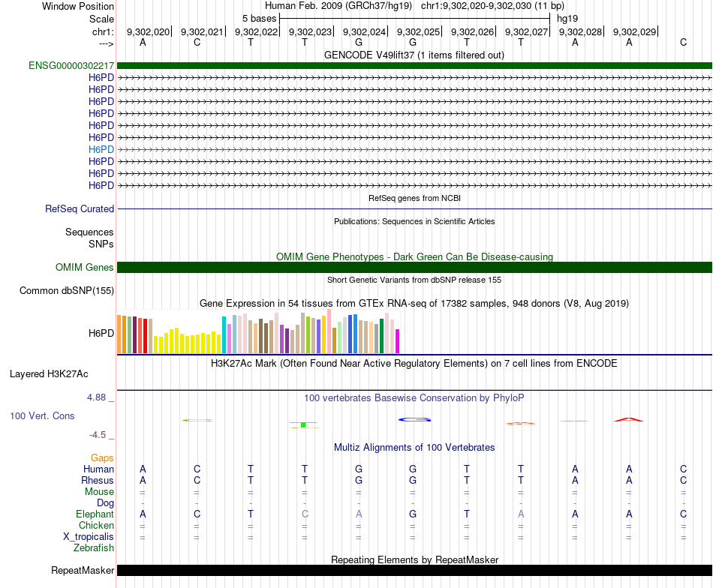Screen dimensions: 713x588
Task: Select the black RepeatMasker element bar
Action: tap(414, 570)
